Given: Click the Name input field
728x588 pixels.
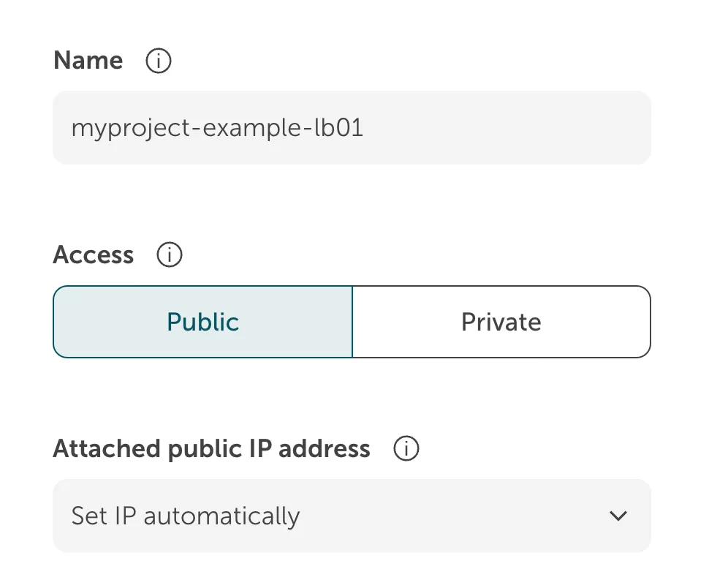Looking at the screenshot, I should click(x=351, y=128).
